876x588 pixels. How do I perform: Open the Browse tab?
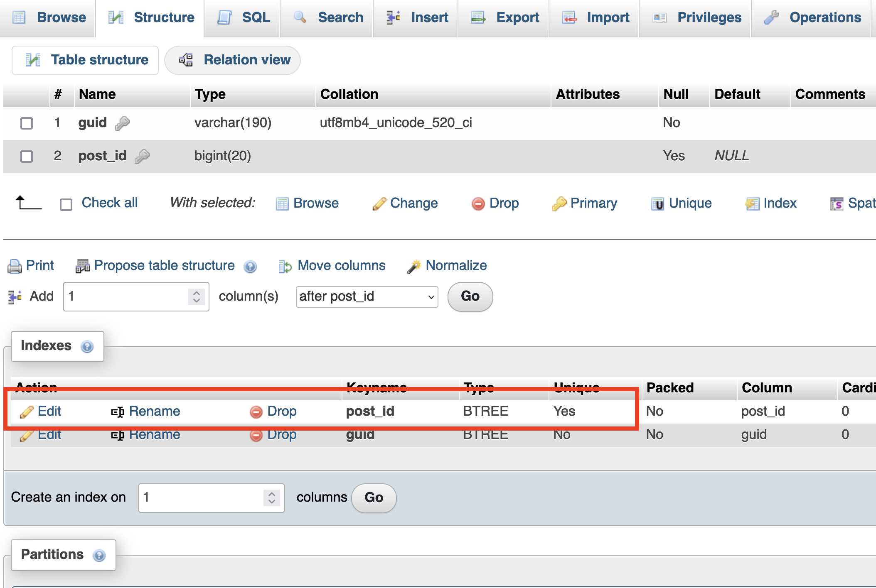(x=49, y=17)
